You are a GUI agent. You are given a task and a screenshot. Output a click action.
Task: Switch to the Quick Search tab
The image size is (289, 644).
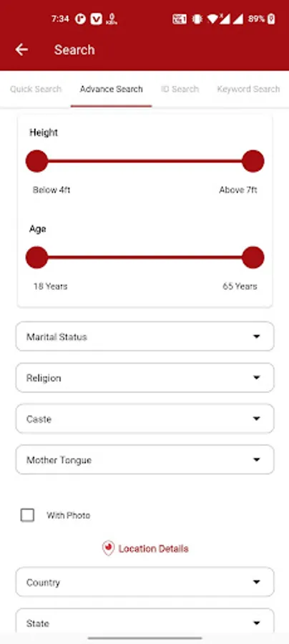point(36,89)
